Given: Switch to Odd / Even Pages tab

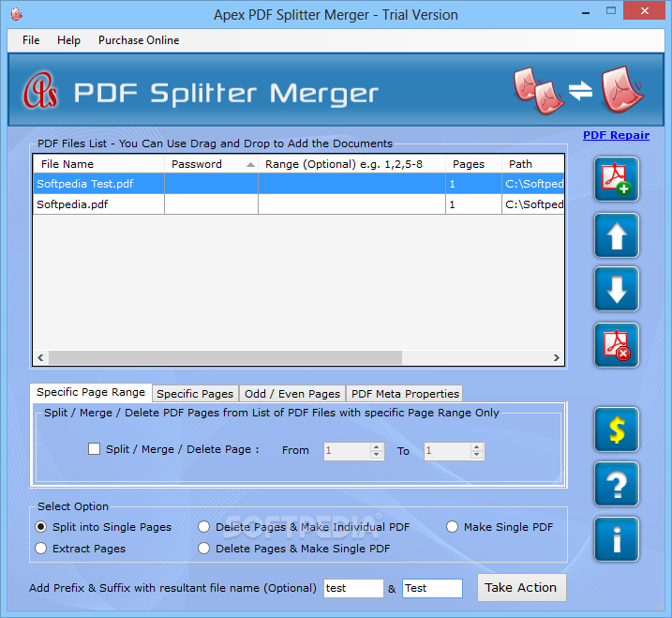Looking at the screenshot, I should coord(292,394).
